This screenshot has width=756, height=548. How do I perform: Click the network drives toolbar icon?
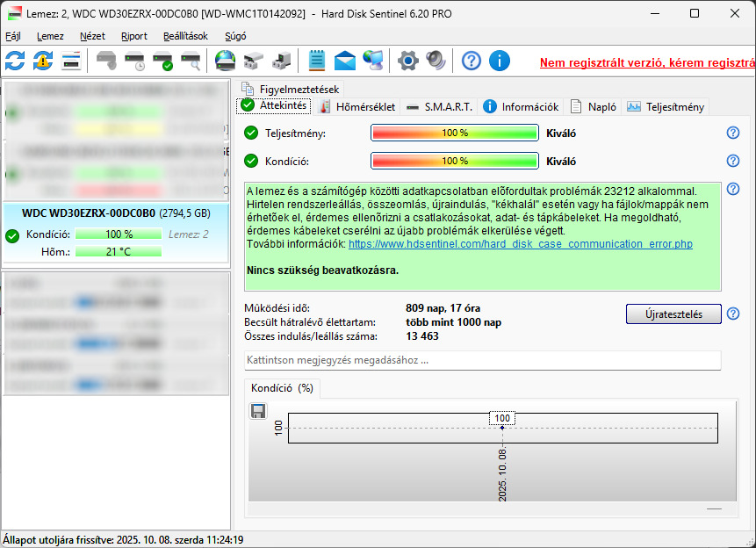tap(254, 61)
